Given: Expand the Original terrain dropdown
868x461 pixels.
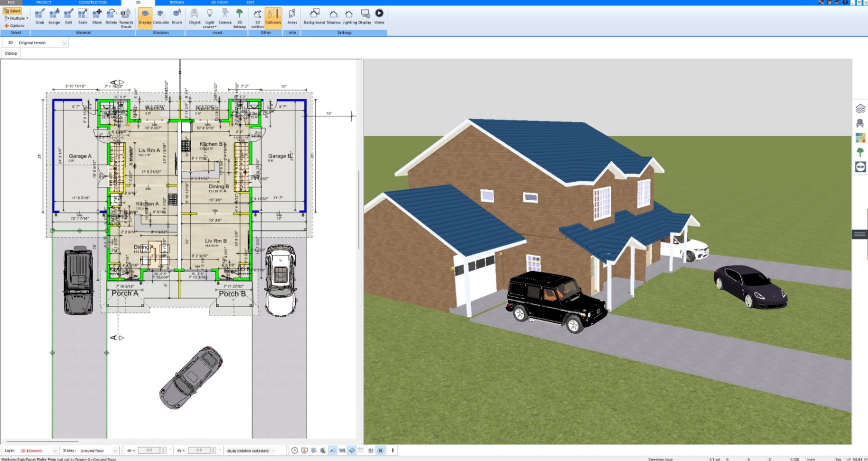Looking at the screenshot, I should point(64,43).
